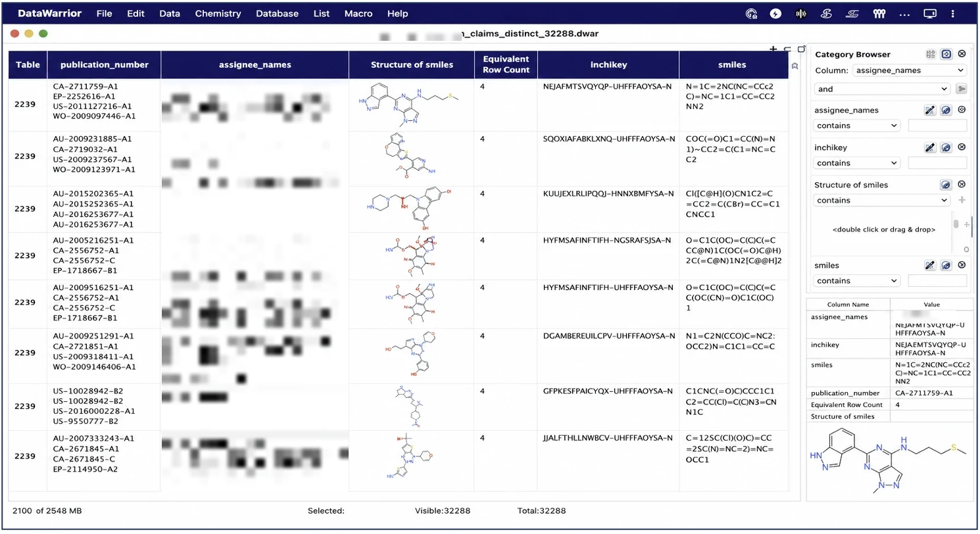Open the Chemistry menu
This screenshot has height=534, width=980.
click(x=218, y=13)
